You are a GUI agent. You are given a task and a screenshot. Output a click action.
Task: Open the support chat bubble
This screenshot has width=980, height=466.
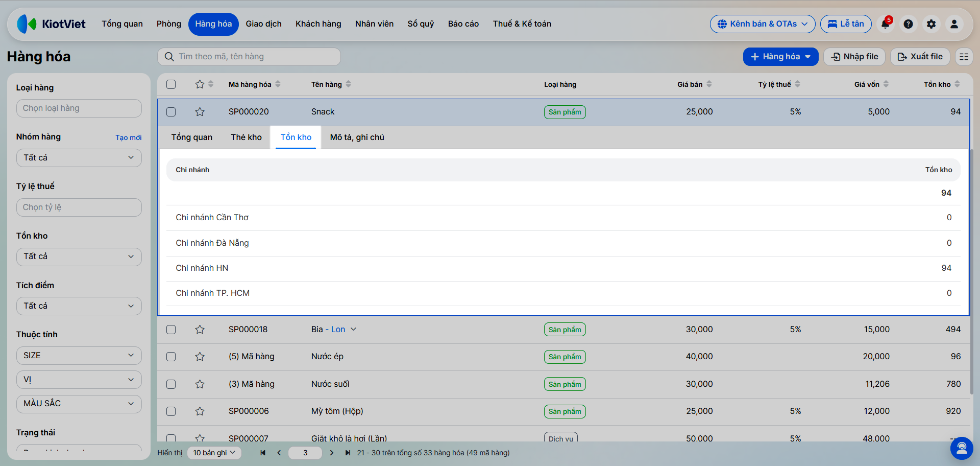coord(962,448)
